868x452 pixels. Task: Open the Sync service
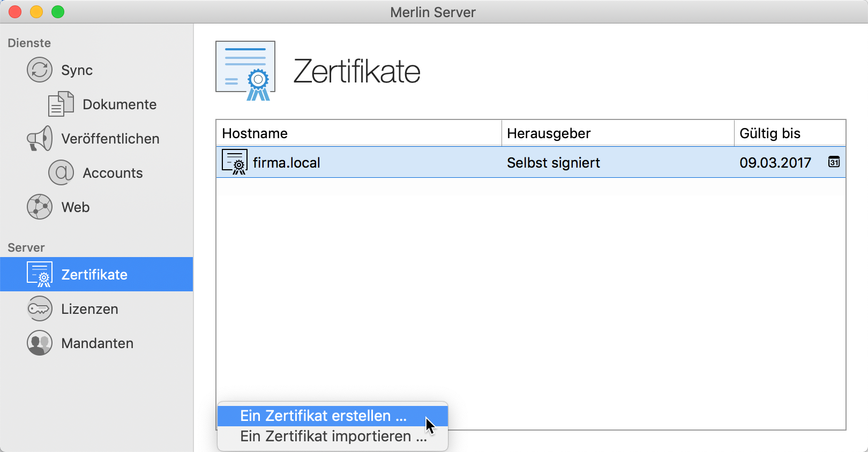tap(96, 70)
